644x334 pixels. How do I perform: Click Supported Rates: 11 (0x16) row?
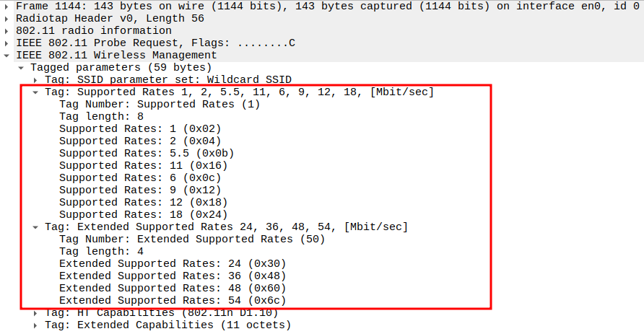click(x=143, y=165)
